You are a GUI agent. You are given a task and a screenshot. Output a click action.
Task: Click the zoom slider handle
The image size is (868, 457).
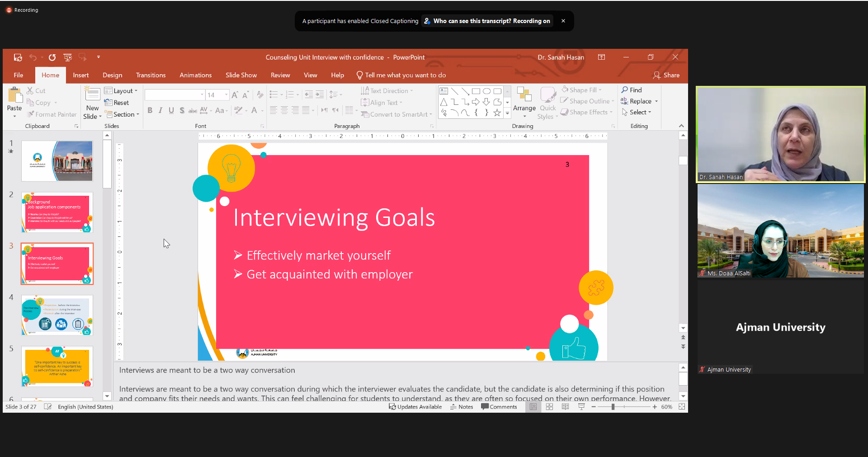coord(613,407)
